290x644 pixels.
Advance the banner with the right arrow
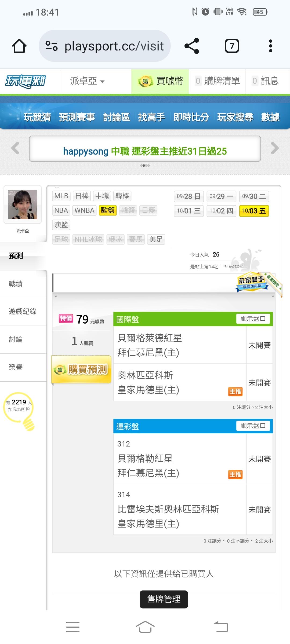(x=275, y=148)
